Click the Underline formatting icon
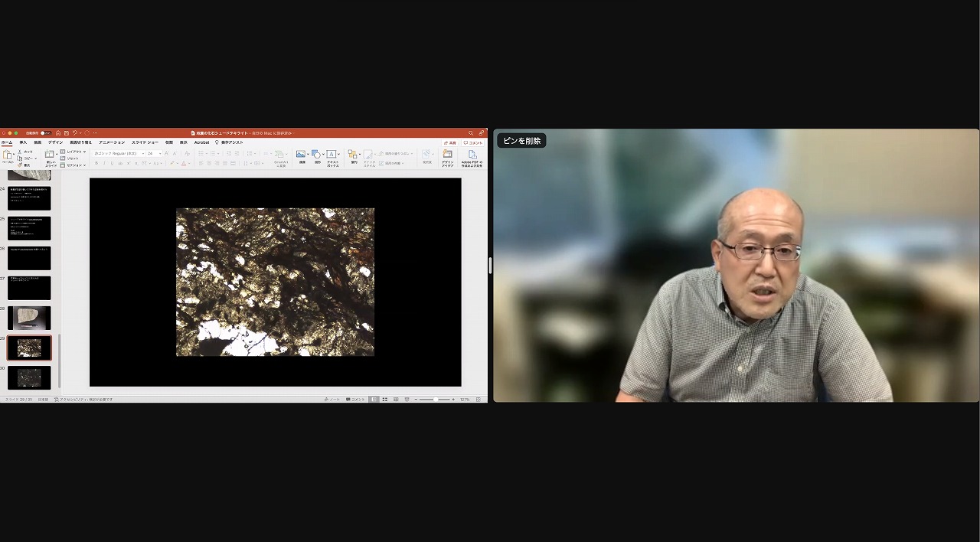 (112, 163)
